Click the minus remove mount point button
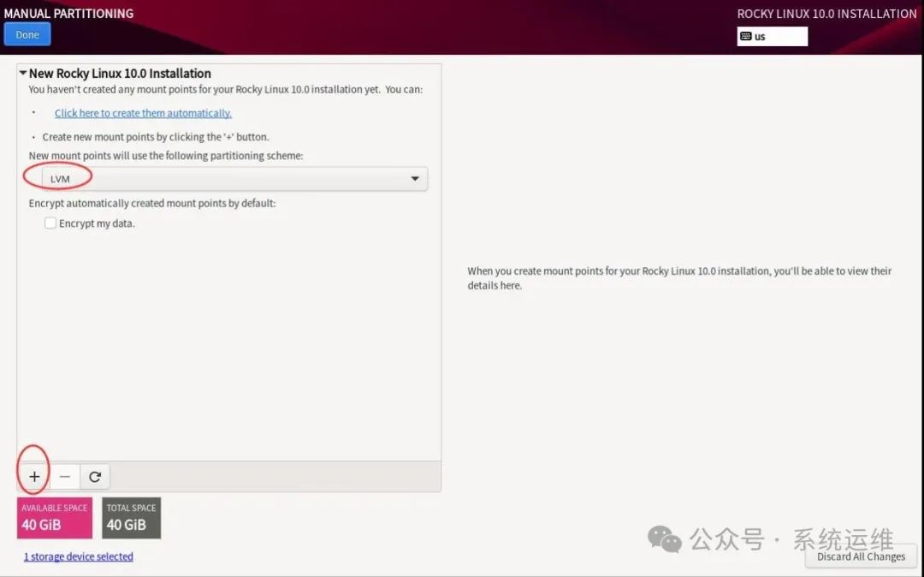This screenshot has height=577, width=924. click(65, 476)
